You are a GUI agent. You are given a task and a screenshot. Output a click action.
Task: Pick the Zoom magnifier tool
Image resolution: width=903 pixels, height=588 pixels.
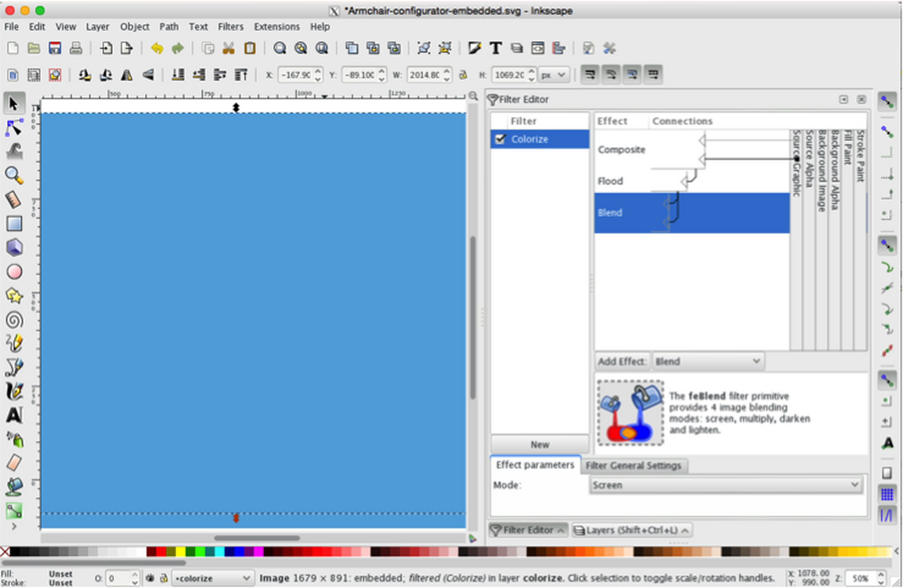(14, 176)
